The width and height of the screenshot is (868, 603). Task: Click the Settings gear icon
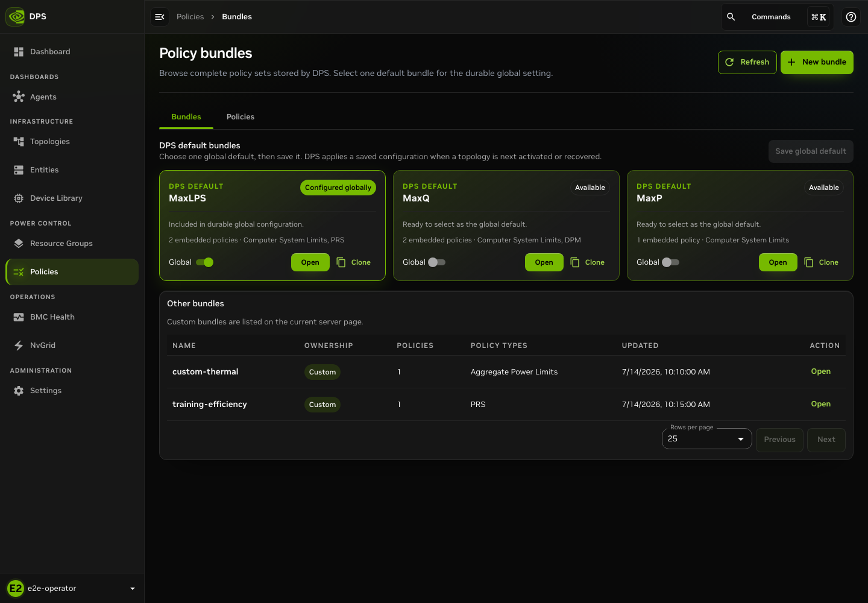click(19, 391)
